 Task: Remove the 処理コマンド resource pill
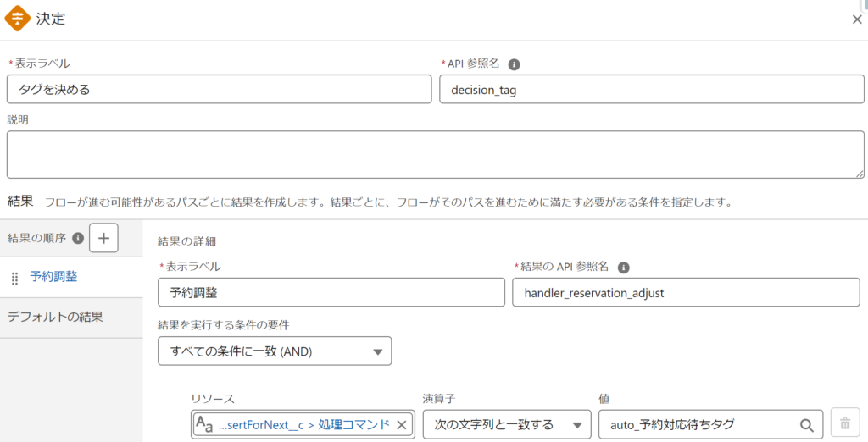tap(402, 424)
